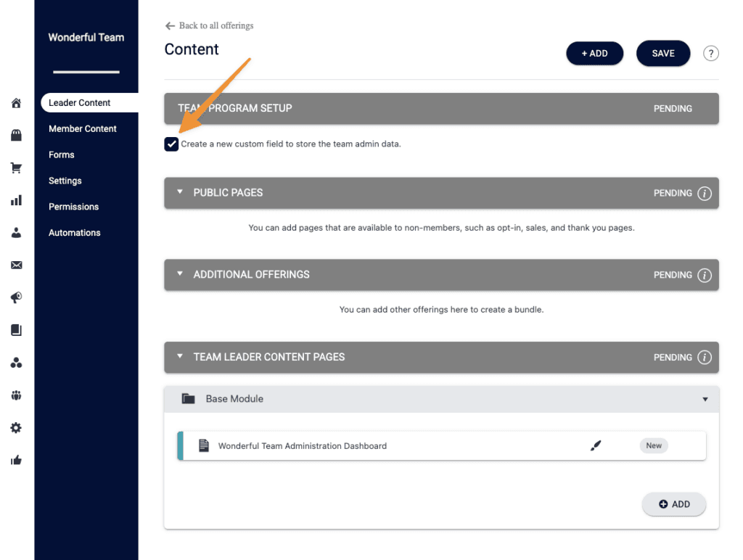Click the info icon on Team Leader Content Pages
The width and height of the screenshot is (743, 560).
coord(704,358)
